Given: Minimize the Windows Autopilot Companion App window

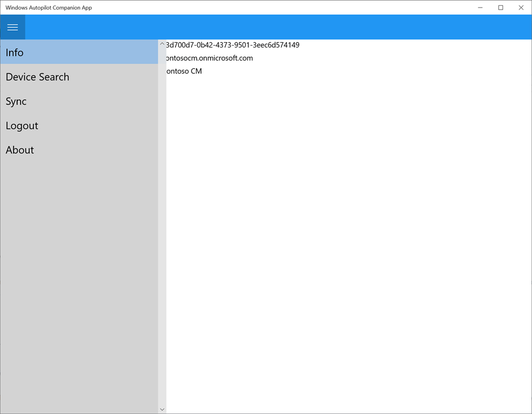Looking at the screenshot, I should click(480, 8).
